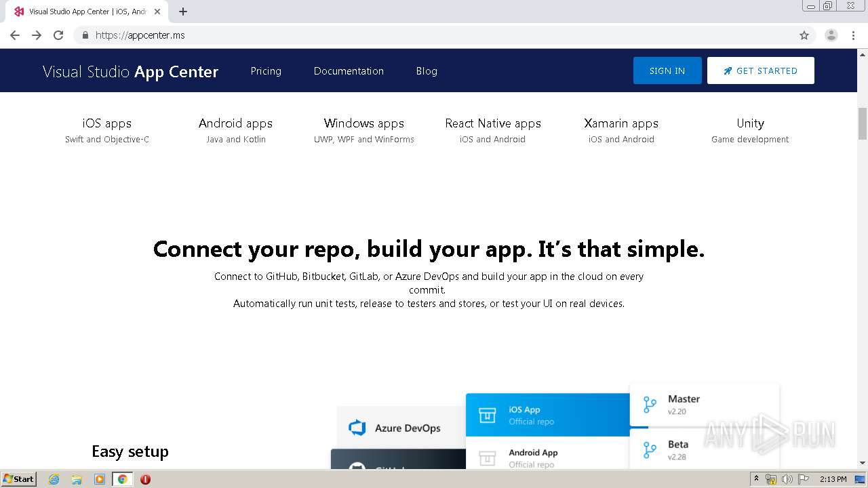Open the media player taskbar icon
This screenshot has height=488, width=868.
[100, 479]
